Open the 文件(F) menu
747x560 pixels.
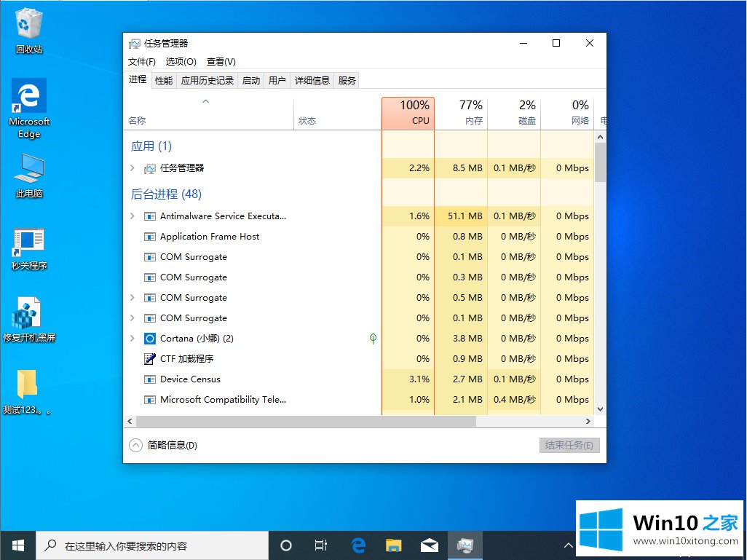(x=141, y=62)
